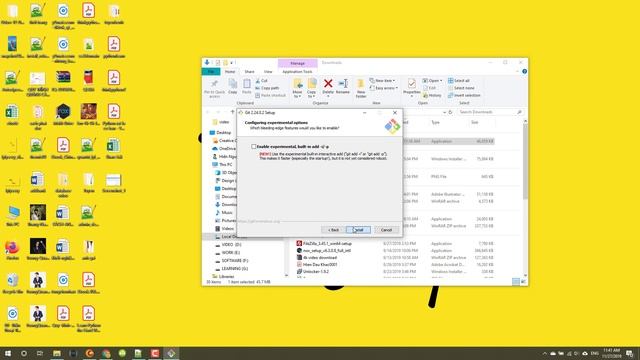Image resolution: width=640 pixels, height=360 pixels.
Task: Click New folder icon in ribbon
Action: coord(361,88)
